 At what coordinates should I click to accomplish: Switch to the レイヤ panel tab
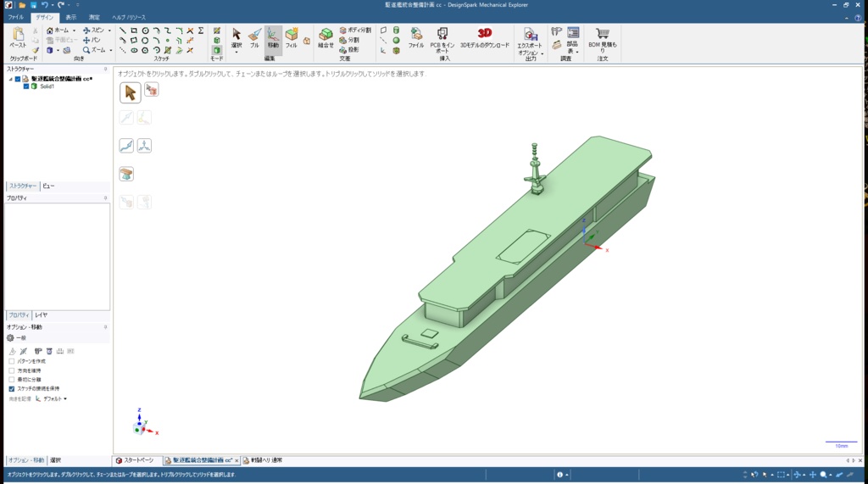click(x=41, y=315)
